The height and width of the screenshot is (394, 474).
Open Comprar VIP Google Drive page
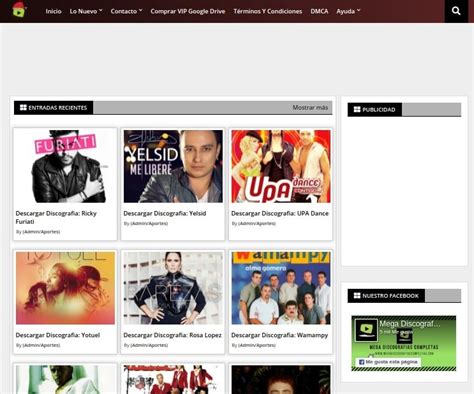(x=188, y=11)
